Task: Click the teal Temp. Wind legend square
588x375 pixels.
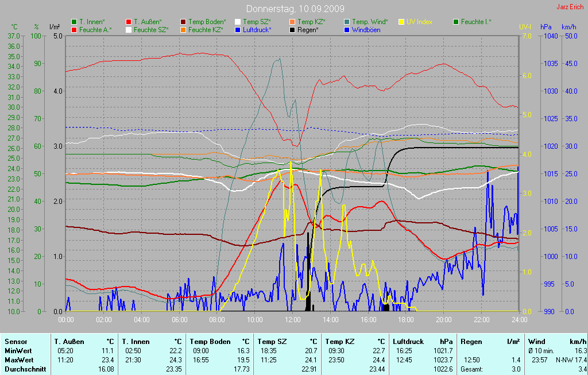Action: point(347,22)
